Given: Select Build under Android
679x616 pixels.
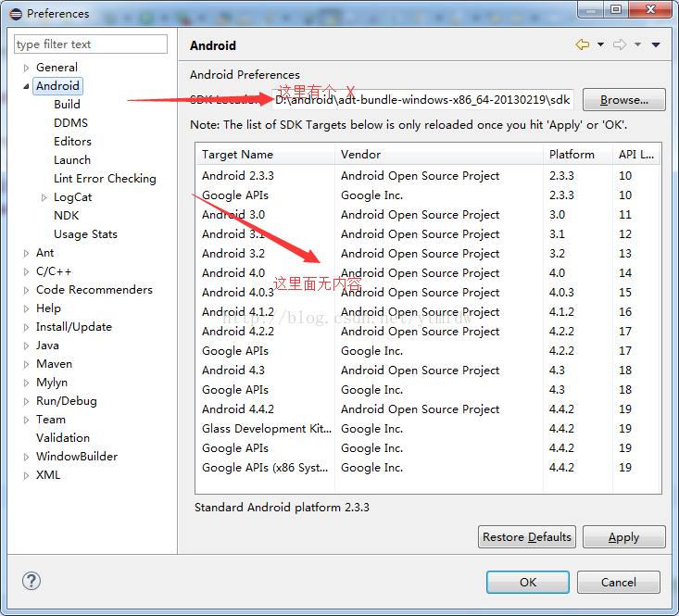Looking at the screenshot, I should click(67, 105).
